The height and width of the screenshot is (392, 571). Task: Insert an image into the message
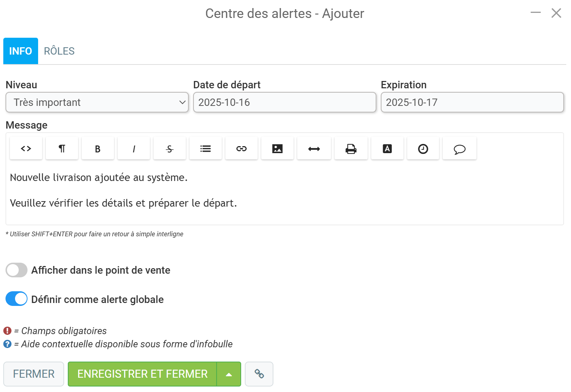(x=277, y=148)
